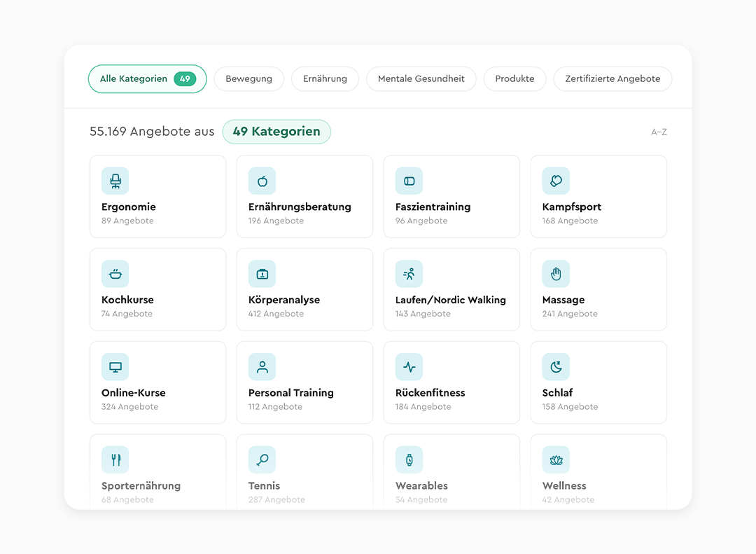Click the '112 Angebote' count text
This screenshot has height=554, width=756.
(x=275, y=407)
